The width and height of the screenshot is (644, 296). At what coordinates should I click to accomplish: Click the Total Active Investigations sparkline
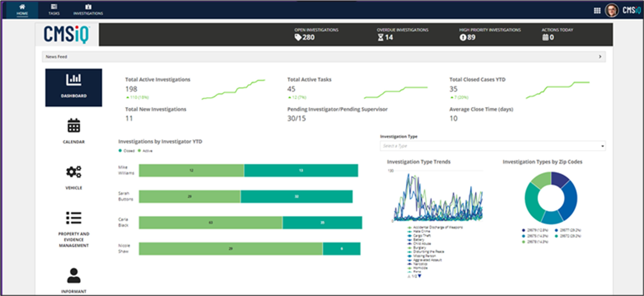[233, 89]
